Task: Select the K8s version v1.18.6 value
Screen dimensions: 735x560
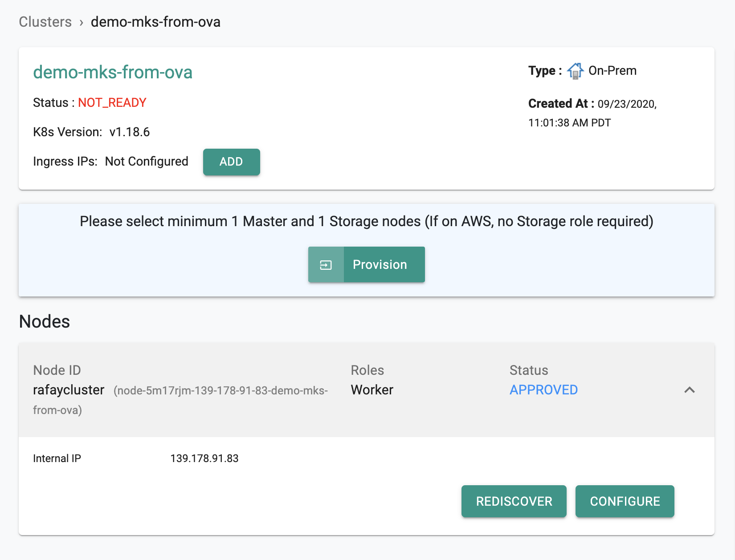Action: 130,132
